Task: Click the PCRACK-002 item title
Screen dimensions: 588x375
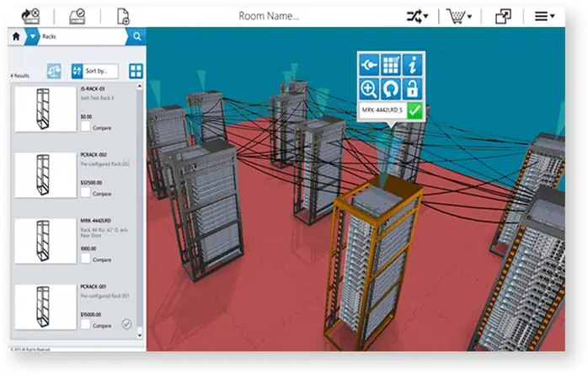Action: click(94, 154)
